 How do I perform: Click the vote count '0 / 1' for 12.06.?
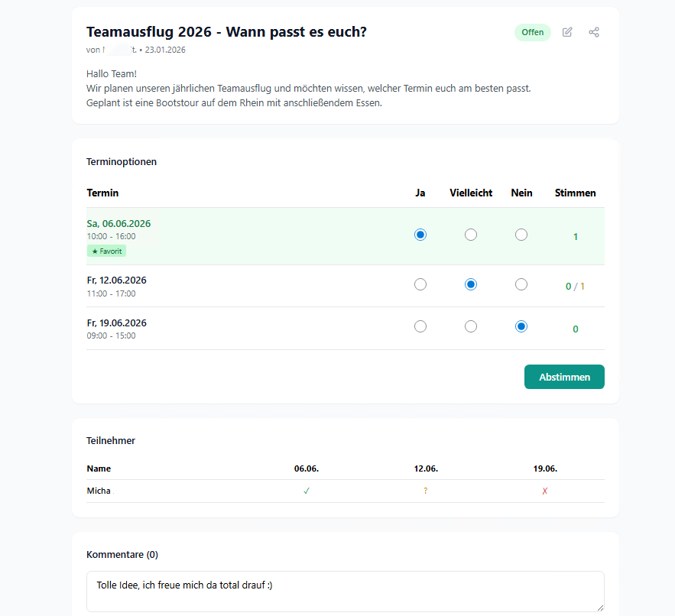(575, 286)
